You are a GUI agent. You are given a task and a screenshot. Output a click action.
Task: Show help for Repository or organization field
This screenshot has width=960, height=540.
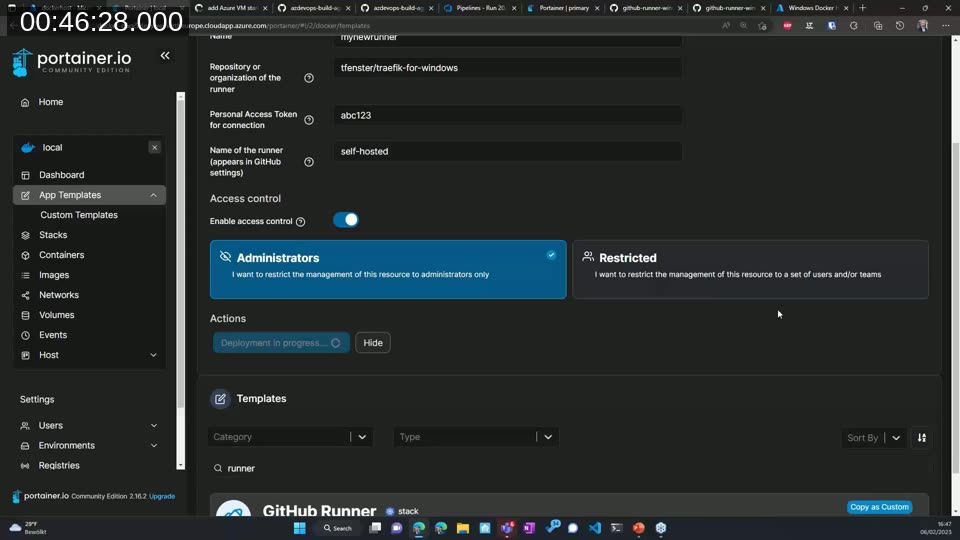(309, 78)
